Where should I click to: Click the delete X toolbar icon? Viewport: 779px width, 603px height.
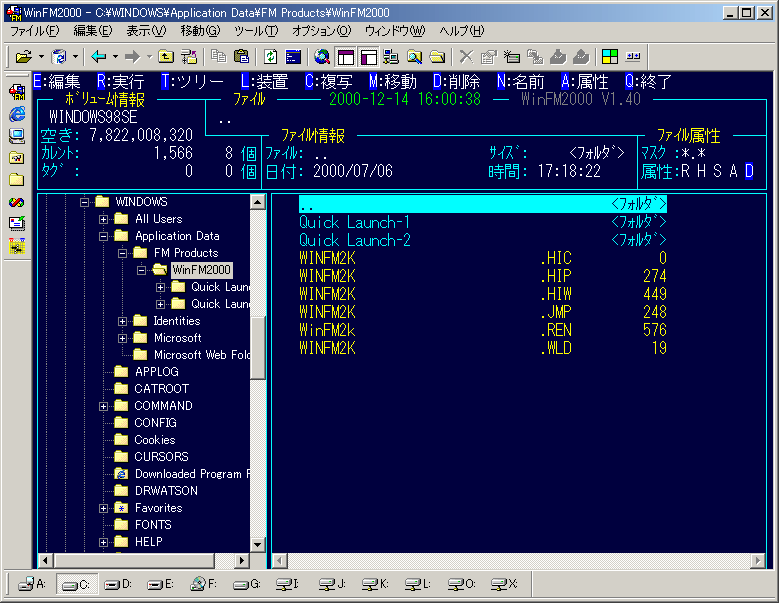point(466,57)
